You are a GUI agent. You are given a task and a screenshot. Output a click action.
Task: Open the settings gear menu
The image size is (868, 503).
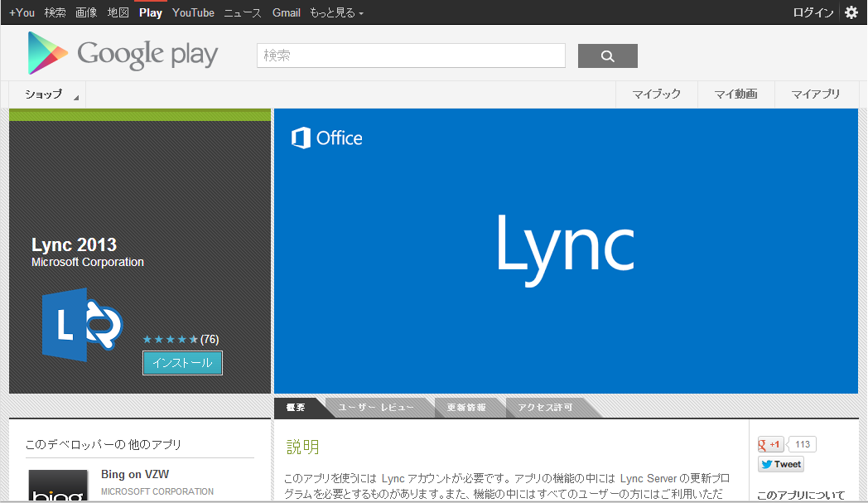pos(852,12)
